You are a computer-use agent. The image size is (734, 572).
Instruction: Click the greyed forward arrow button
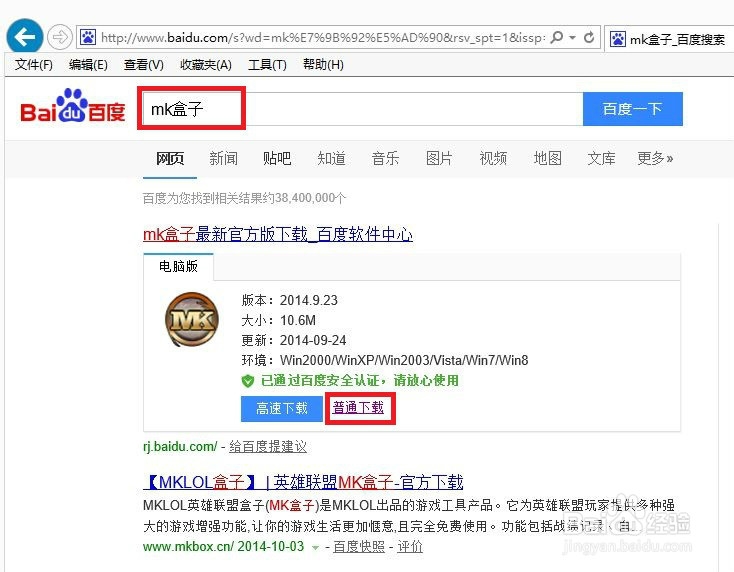[x=59, y=37]
